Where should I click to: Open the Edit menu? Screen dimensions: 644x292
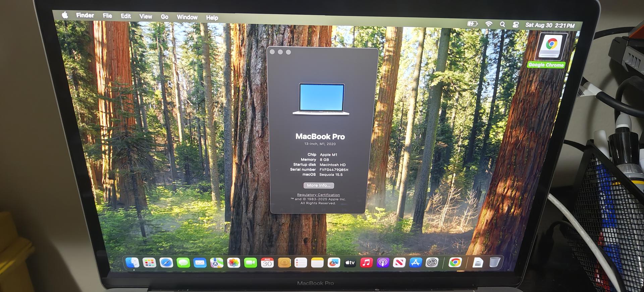coord(126,16)
